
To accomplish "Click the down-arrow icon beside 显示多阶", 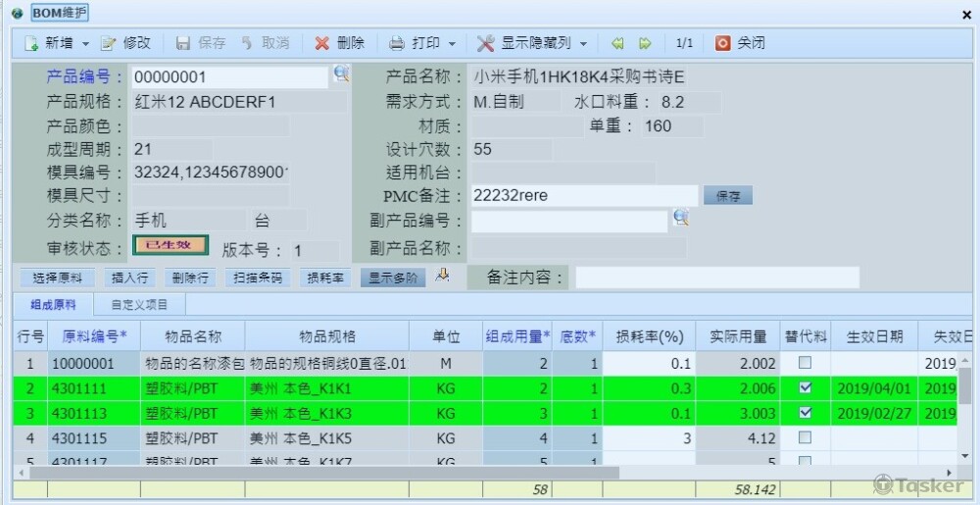I will pyautogui.click(x=443, y=275).
